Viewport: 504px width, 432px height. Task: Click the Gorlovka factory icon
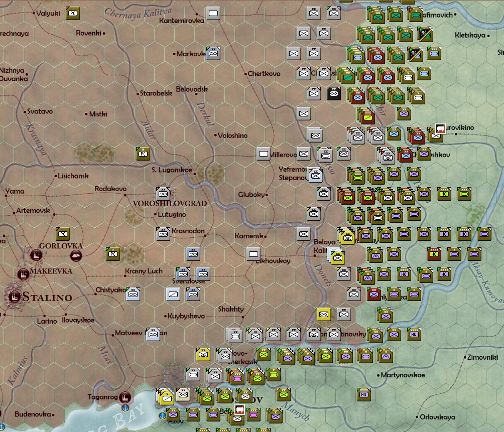point(36,255)
